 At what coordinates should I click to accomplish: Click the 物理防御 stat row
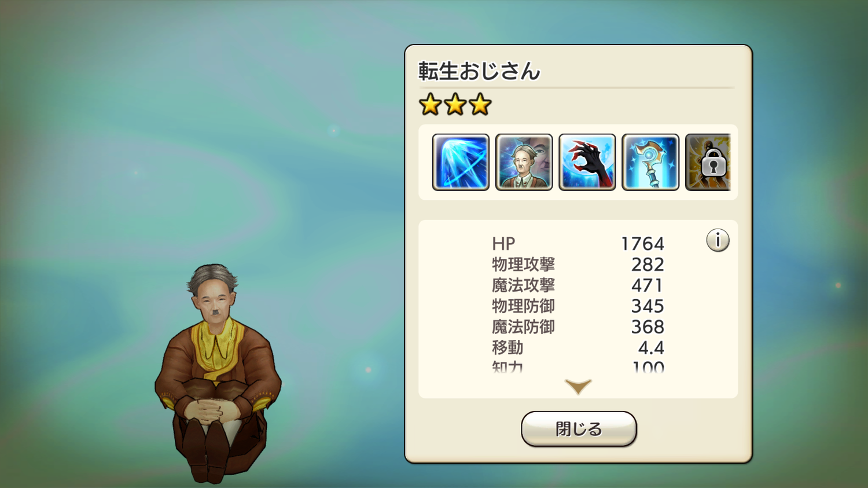point(578,306)
